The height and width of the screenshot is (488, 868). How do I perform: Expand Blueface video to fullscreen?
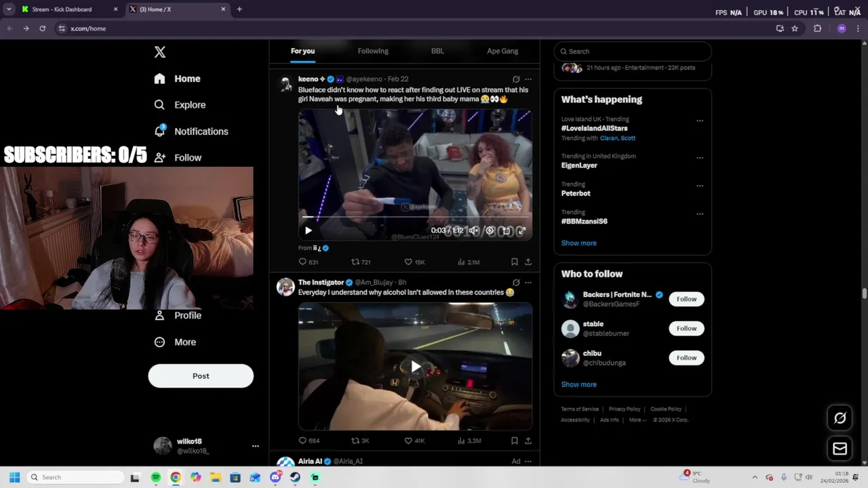(521, 230)
